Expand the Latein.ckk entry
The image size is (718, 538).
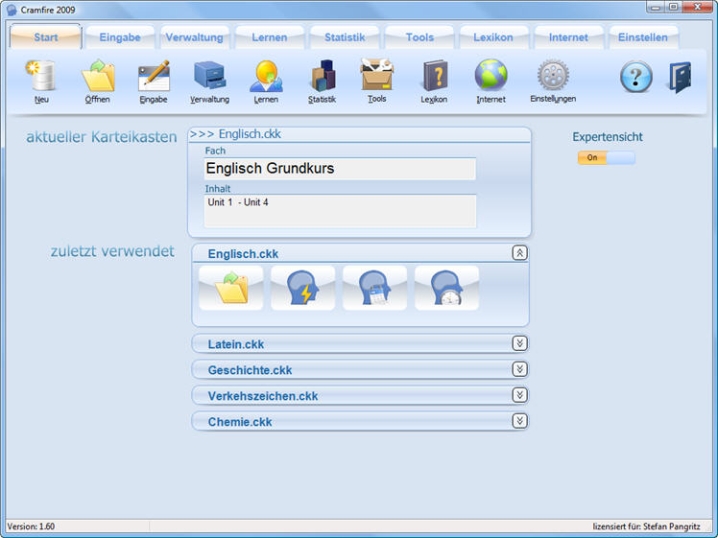coord(519,343)
